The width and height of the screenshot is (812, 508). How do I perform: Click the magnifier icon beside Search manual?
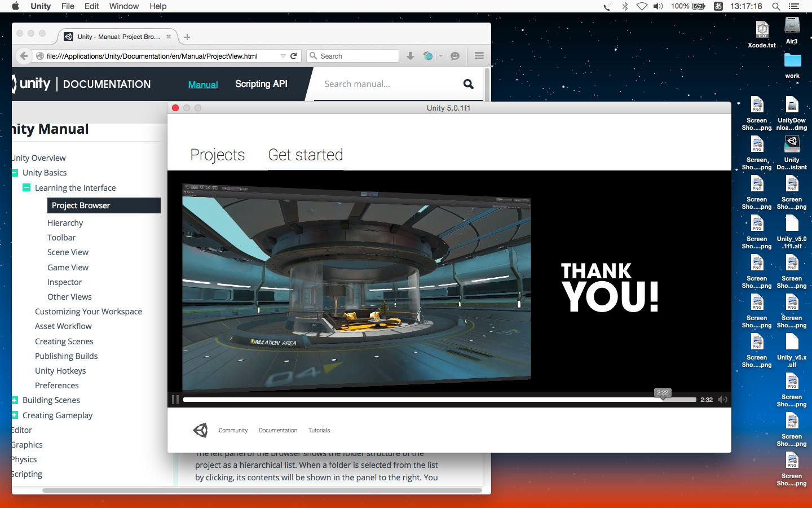(468, 84)
